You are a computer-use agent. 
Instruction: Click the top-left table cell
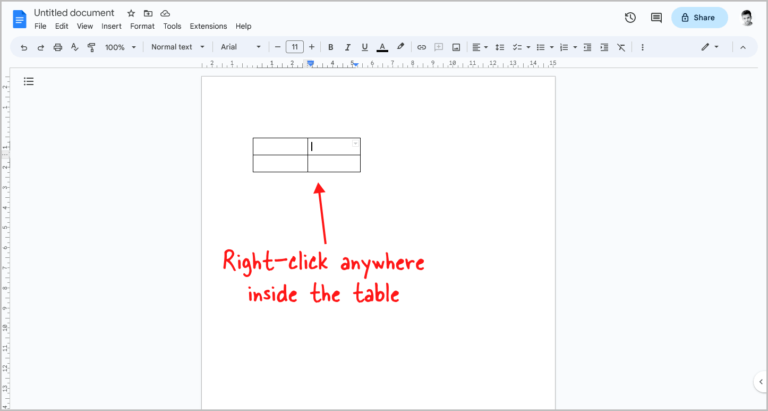pyautogui.click(x=280, y=146)
